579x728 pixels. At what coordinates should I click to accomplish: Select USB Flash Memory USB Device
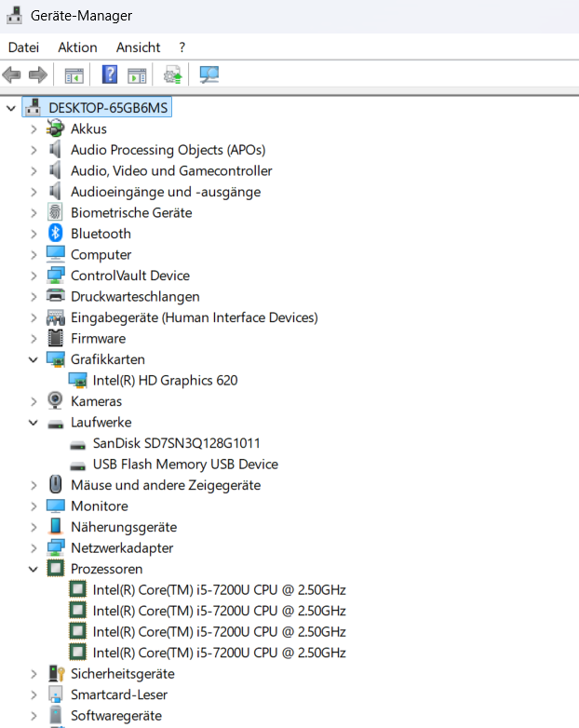tap(185, 464)
